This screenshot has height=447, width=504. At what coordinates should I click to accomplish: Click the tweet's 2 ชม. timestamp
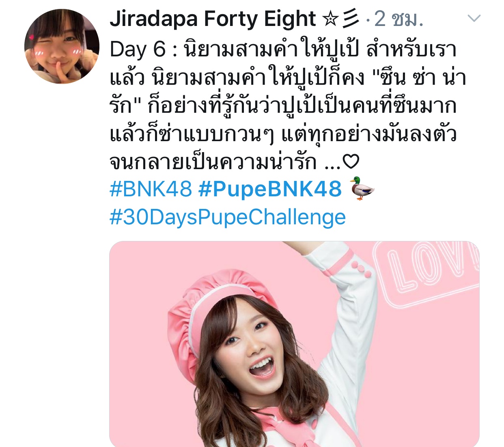point(399,19)
